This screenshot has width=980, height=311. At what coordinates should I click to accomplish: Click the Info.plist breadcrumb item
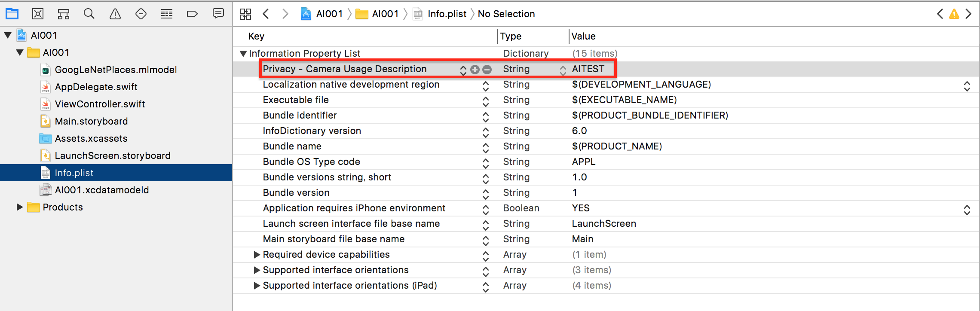point(447,14)
